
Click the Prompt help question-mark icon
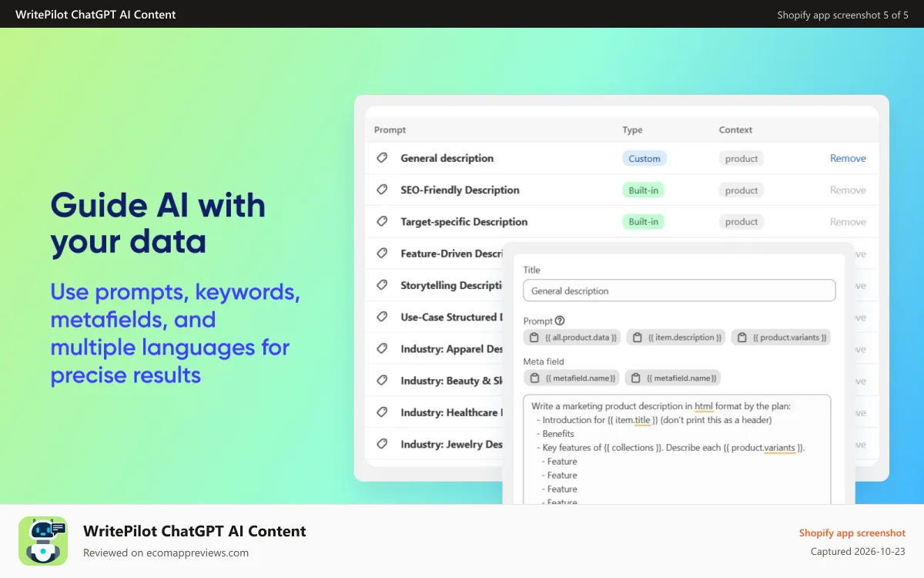(560, 321)
